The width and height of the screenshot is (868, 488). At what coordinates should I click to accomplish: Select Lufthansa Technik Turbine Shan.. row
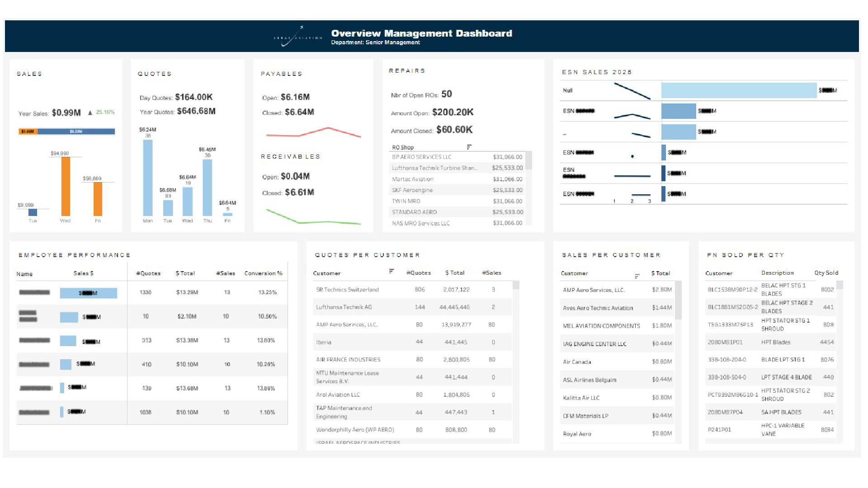[457, 168]
